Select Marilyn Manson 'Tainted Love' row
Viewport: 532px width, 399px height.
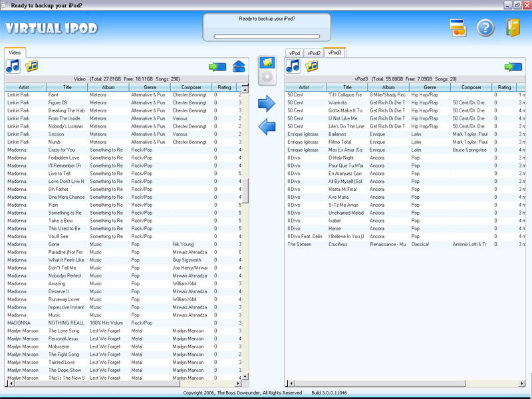click(124, 362)
